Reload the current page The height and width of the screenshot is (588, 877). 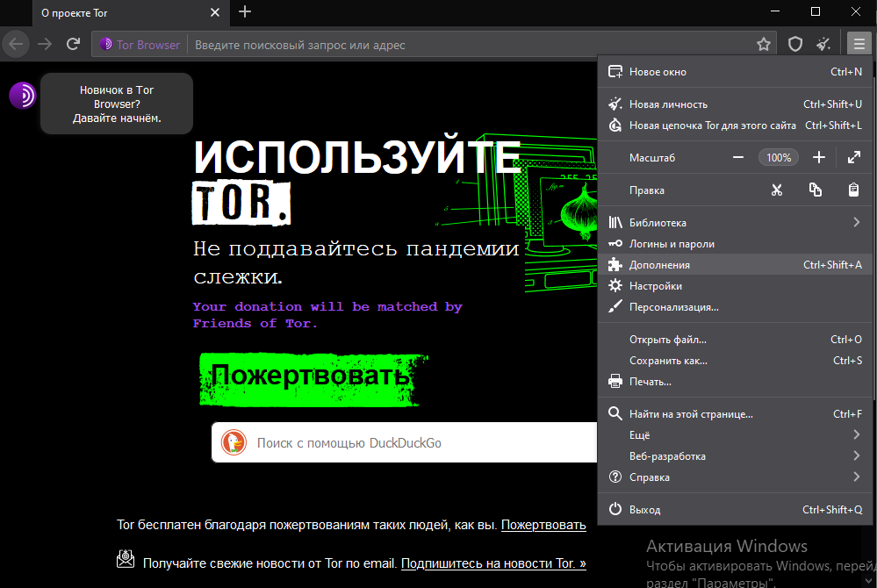click(x=73, y=44)
